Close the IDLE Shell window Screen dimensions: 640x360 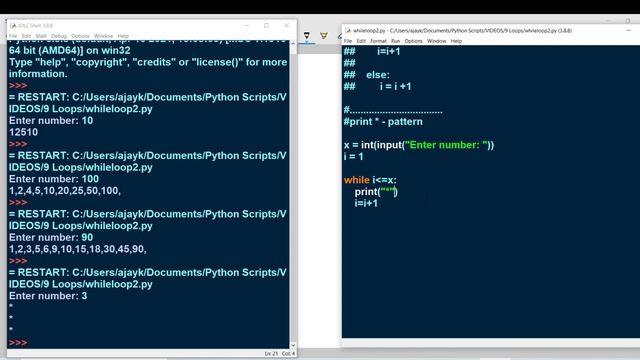[287, 25]
